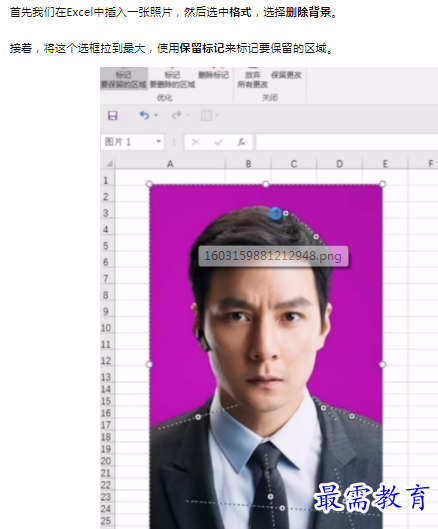
Task: Select column E header
Action: tap(385, 164)
